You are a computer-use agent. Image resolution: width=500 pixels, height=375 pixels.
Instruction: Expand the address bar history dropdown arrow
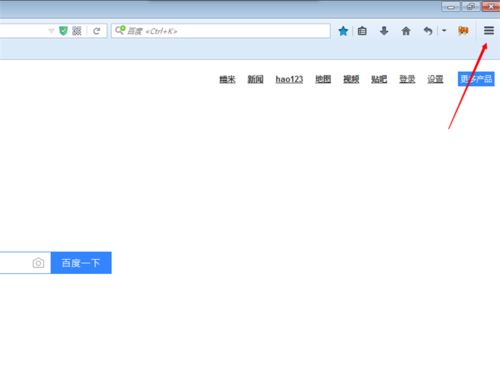(51, 31)
